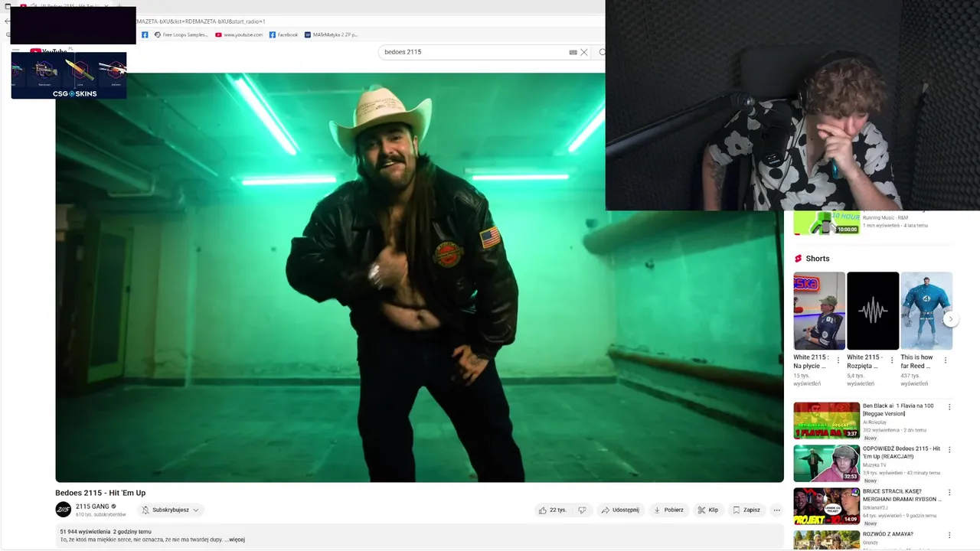The width and height of the screenshot is (980, 551).
Task: Click the Ai Roleplay channel name
Action: (874, 422)
